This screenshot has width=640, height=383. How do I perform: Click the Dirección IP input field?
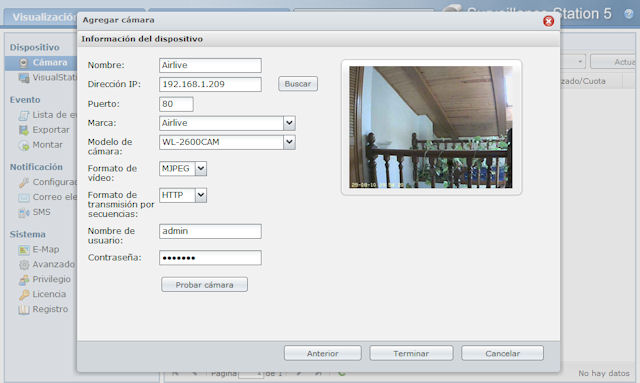(x=210, y=84)
